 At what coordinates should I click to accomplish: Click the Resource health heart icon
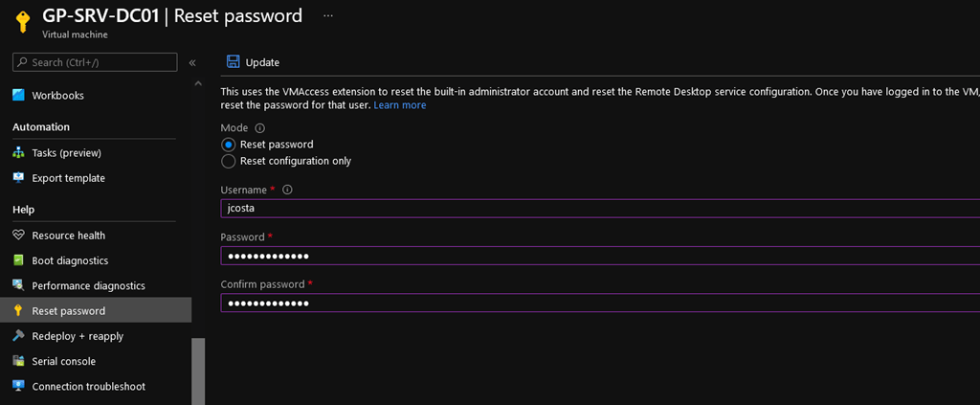(18, 236)
